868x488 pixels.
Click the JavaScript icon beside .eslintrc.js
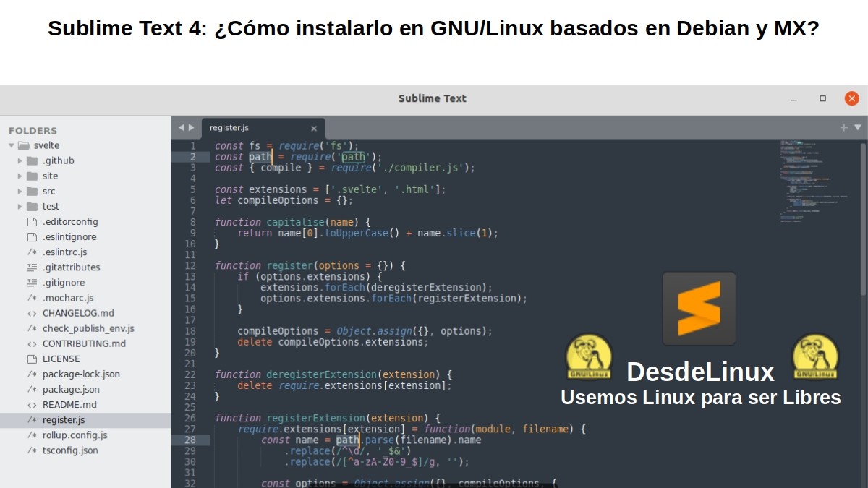(x=30, y=252)
